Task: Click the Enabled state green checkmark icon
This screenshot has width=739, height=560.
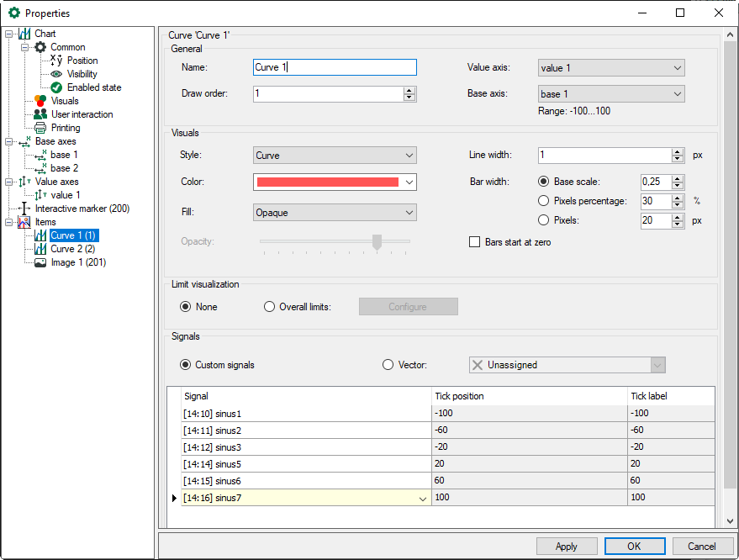Action: tap(56, 87)
